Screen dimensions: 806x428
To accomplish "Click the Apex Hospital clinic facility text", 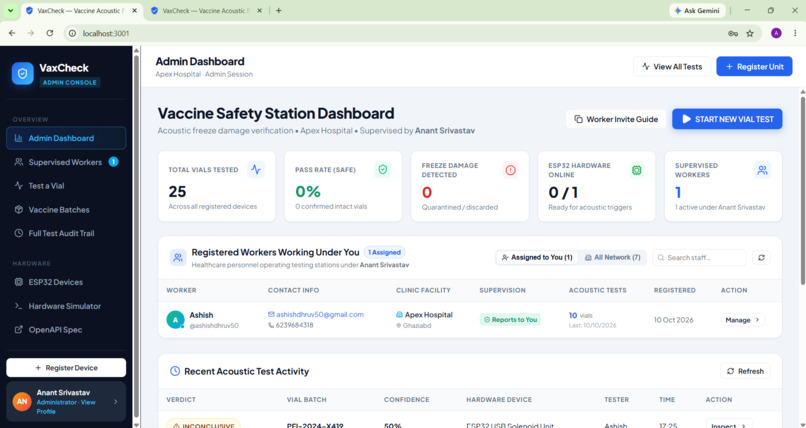I will click(x=428, y=314).
